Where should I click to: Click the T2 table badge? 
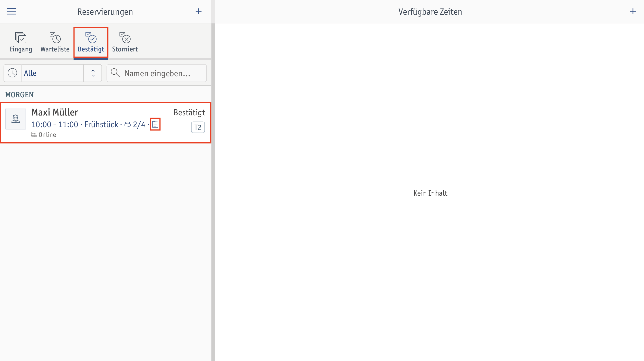(x=198, y=127)
